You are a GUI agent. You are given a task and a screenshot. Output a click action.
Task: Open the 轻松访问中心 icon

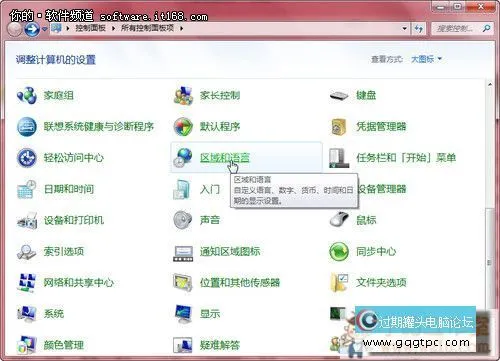click(x=27, y=158)
